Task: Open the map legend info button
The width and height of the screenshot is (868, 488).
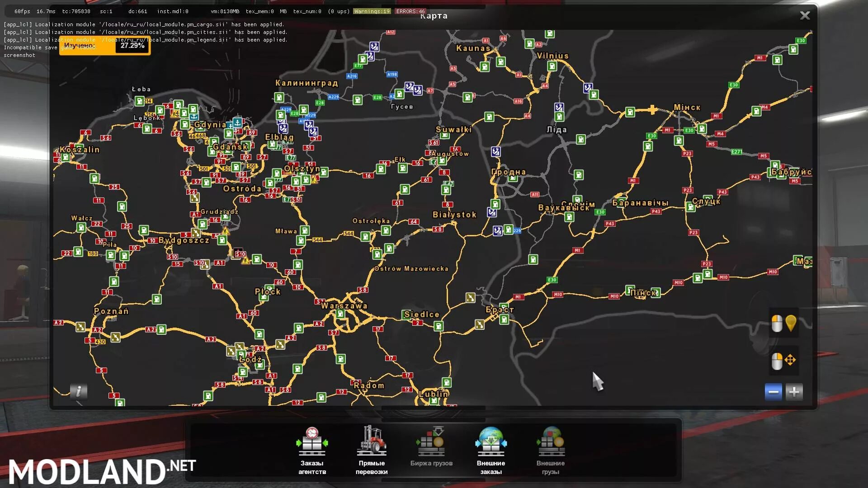Action: (x=78, y=391)
